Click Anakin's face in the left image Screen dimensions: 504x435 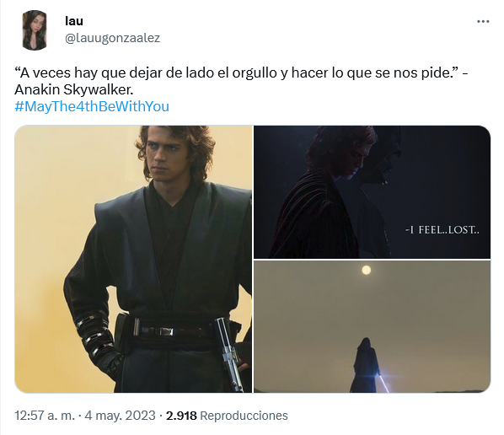166,159
